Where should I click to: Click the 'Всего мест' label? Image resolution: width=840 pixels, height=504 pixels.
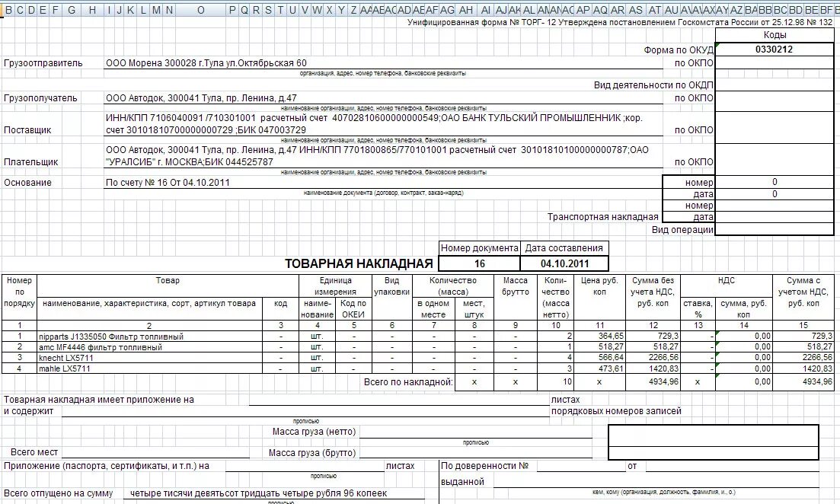[x=34, y=452]
